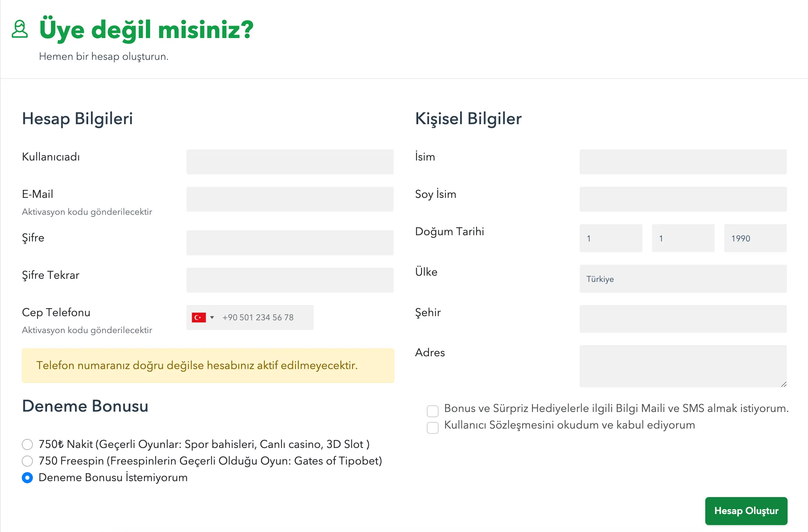Click the Adres text area
Viewport: 808px width, 532px height.
683,366
